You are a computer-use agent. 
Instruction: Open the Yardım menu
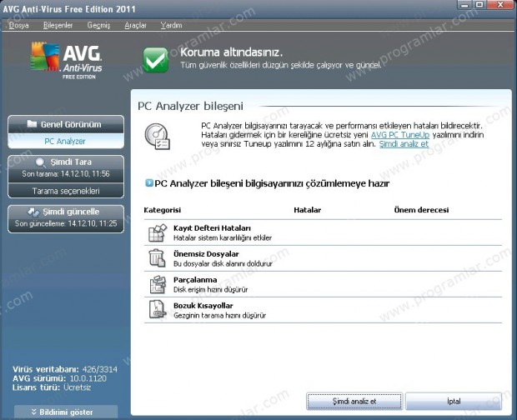(171, 25)
